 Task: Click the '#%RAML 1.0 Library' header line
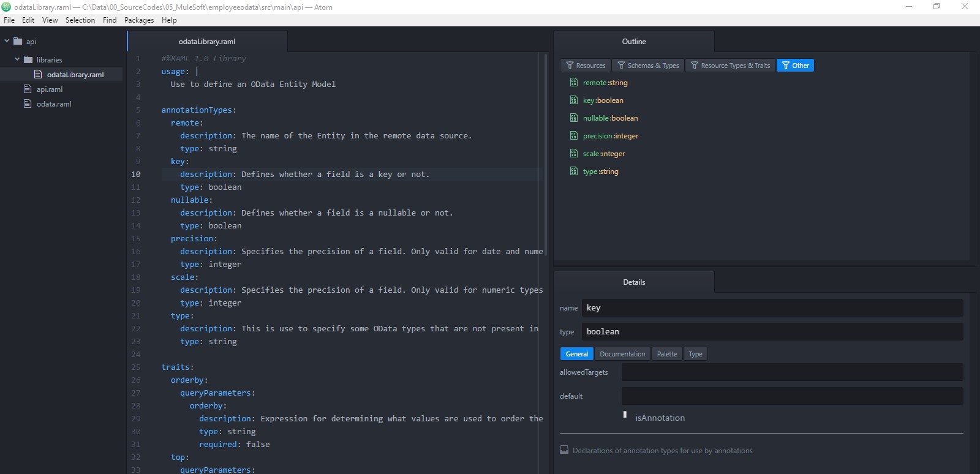203,59
